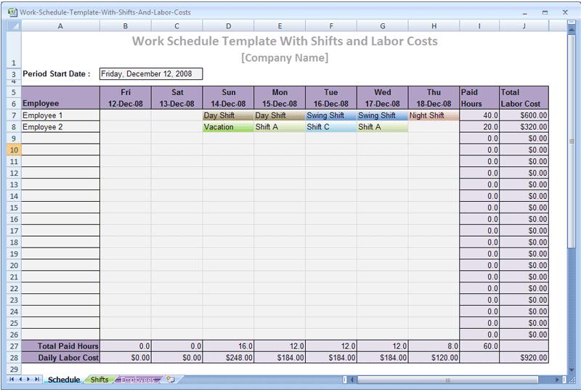The width and height of the screenshot is (581, 392).
Task: Click the horizontal scrollbar thumb
Action: click(448, 380)
